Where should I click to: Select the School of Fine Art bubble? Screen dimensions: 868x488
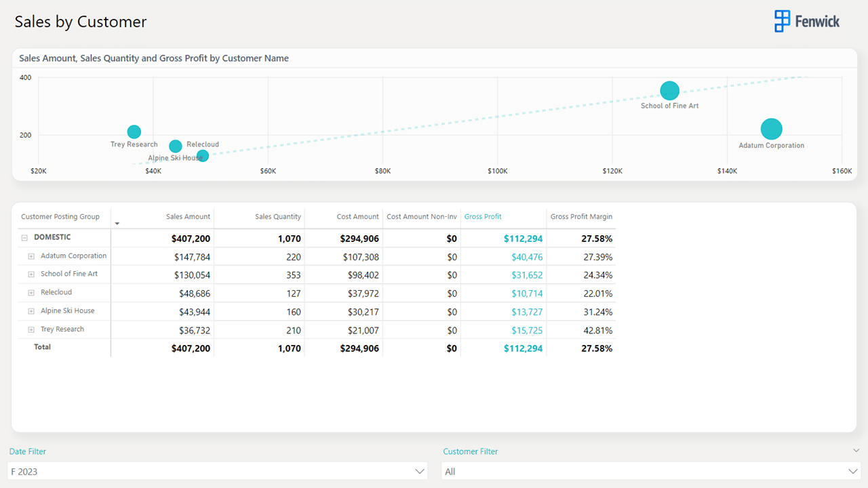point(669,90)
